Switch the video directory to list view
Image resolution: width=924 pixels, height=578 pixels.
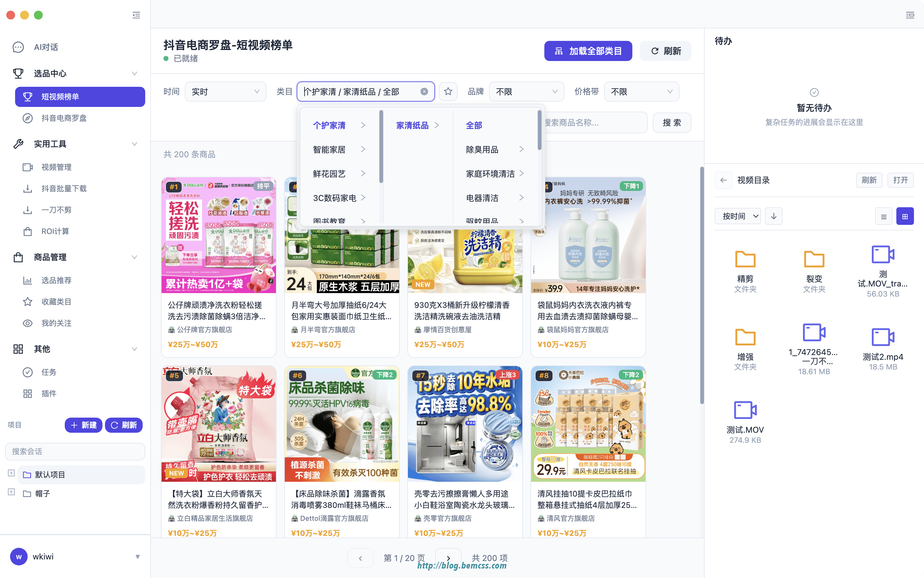click(x=883, y=216)
